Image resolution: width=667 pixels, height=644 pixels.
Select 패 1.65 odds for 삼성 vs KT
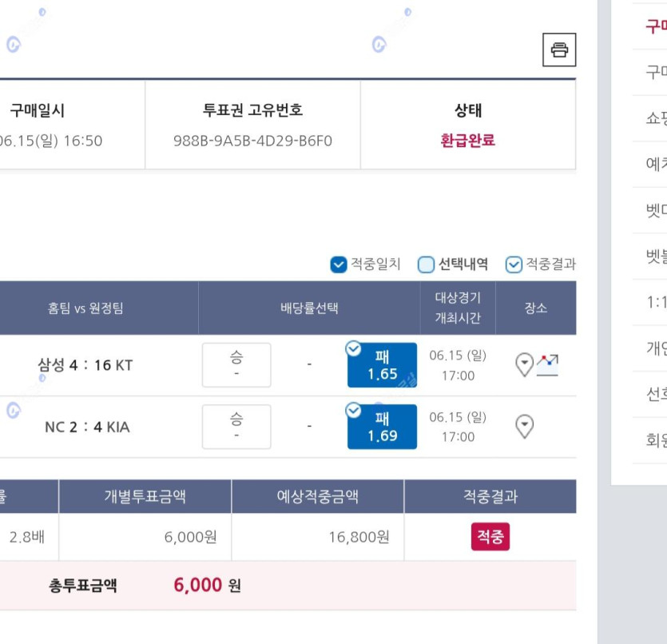[x=382, y=365]
